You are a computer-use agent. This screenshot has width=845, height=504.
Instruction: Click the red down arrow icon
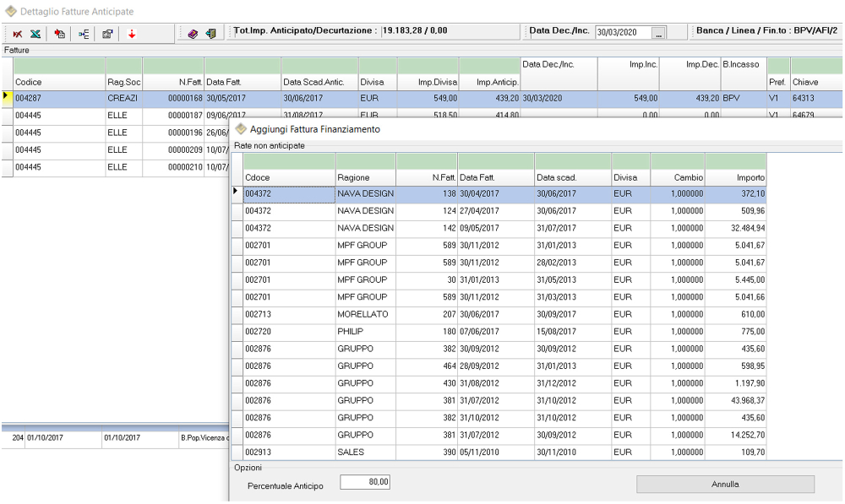click(x=132, y=34)
